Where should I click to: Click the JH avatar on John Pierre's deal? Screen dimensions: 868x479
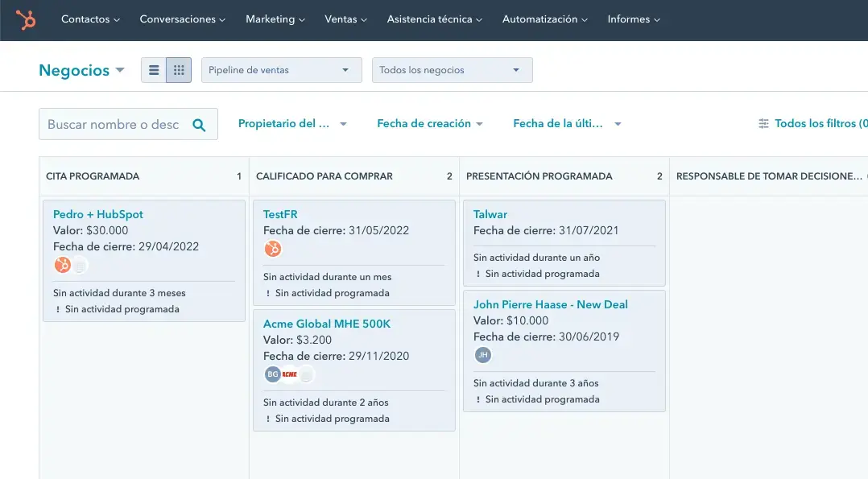coord(482,353)
